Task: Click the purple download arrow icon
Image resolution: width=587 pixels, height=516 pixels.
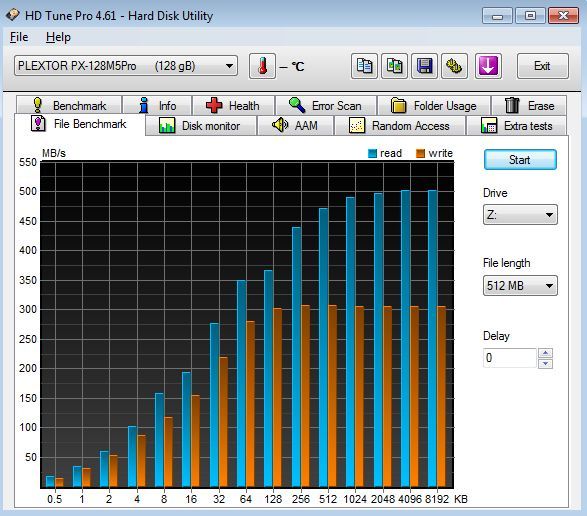Action: tap(488, 66)
